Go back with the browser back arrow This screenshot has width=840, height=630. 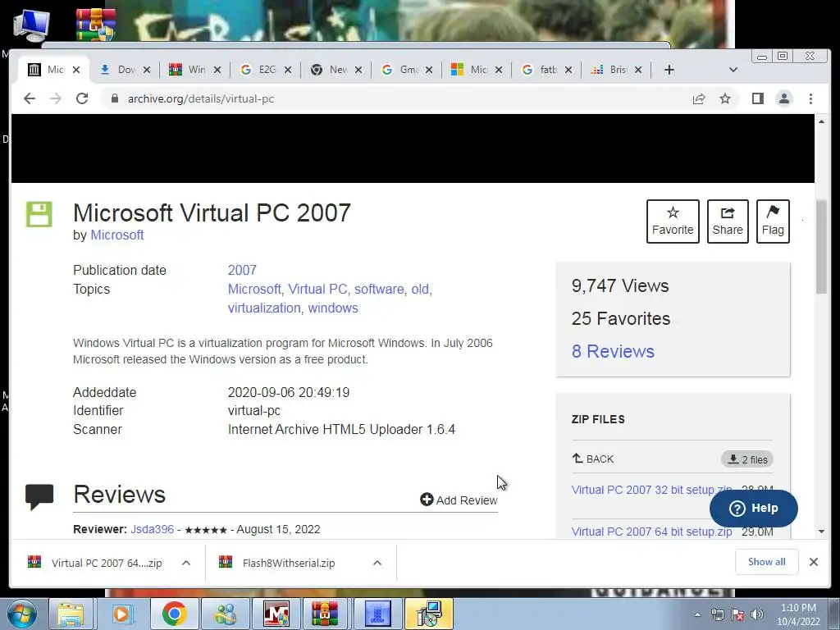click(x=30, y=98)
